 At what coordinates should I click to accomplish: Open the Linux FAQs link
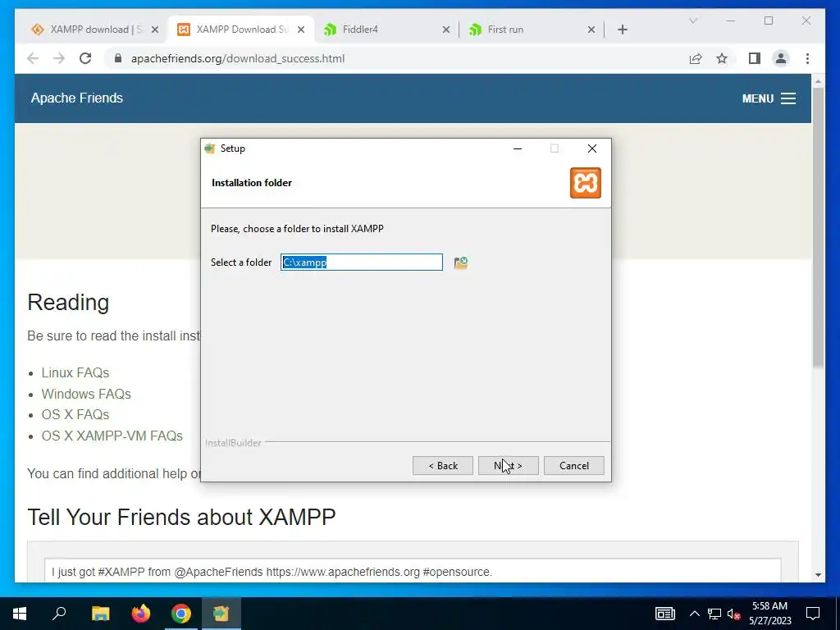click(75, 372)
